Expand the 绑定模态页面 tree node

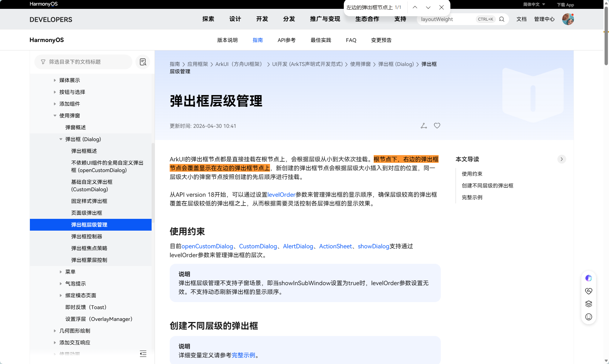point(61,295)
